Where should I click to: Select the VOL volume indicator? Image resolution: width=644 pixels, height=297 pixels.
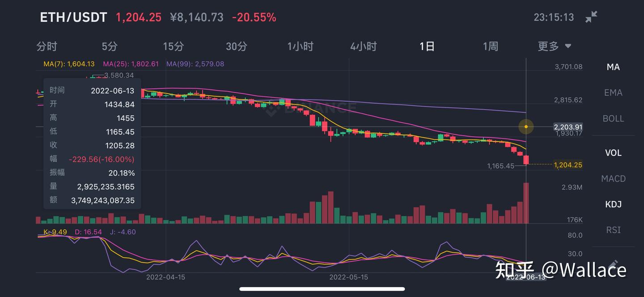click(x=613, y=153)
